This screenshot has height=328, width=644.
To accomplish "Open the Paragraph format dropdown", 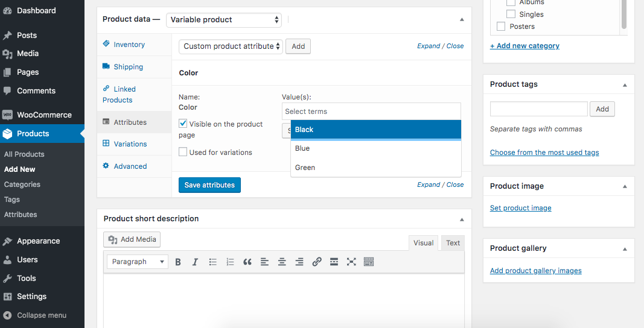I will [x=138, y=262].
